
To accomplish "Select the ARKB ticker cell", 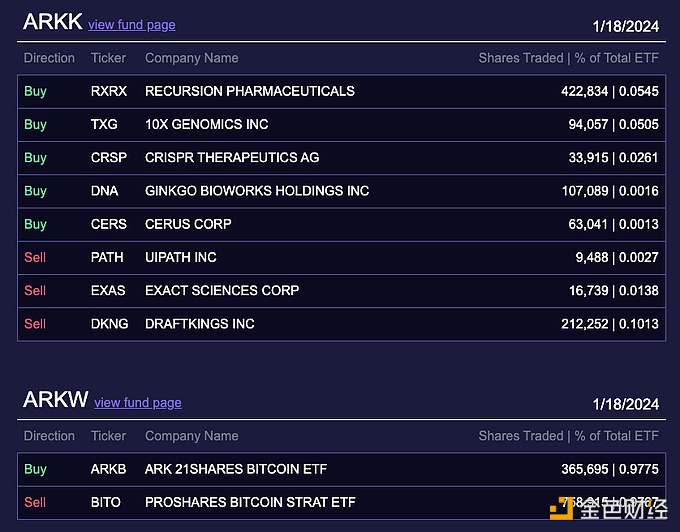I will pyautogui.click(x=108, y=469).
